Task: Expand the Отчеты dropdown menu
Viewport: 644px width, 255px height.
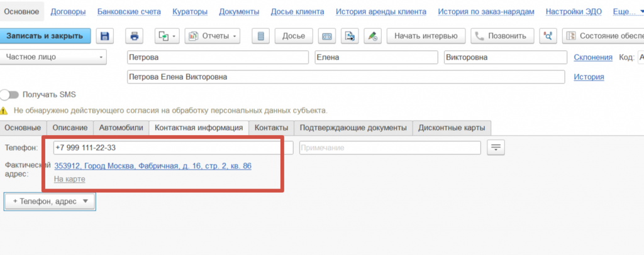Action: [x=213, y=36]
